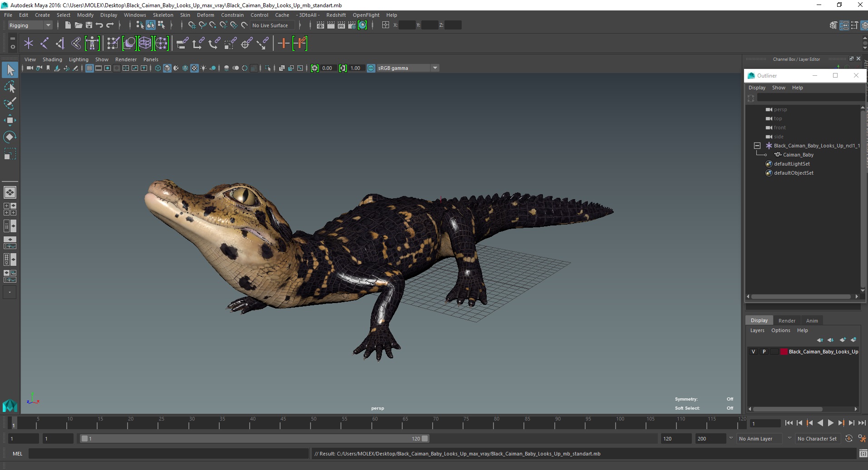Click the orange Set Key shelf icon
Screen dimensions: 868x470
284,44
